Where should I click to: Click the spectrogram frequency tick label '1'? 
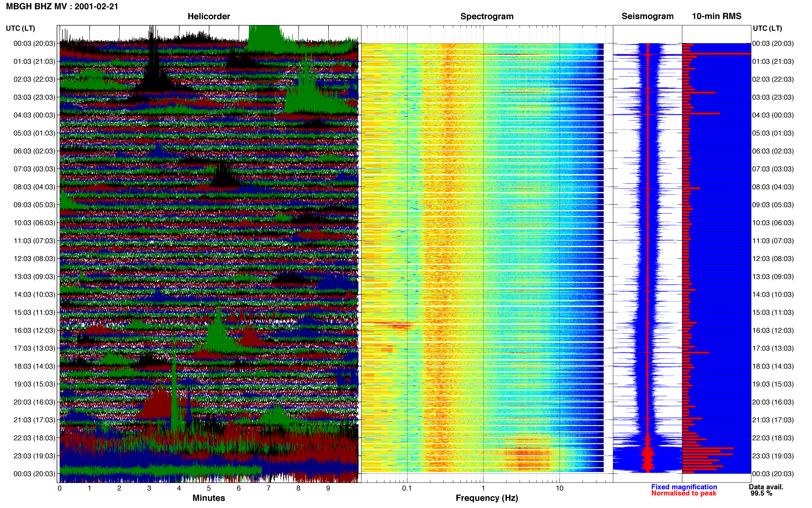[x=483, y=488]
